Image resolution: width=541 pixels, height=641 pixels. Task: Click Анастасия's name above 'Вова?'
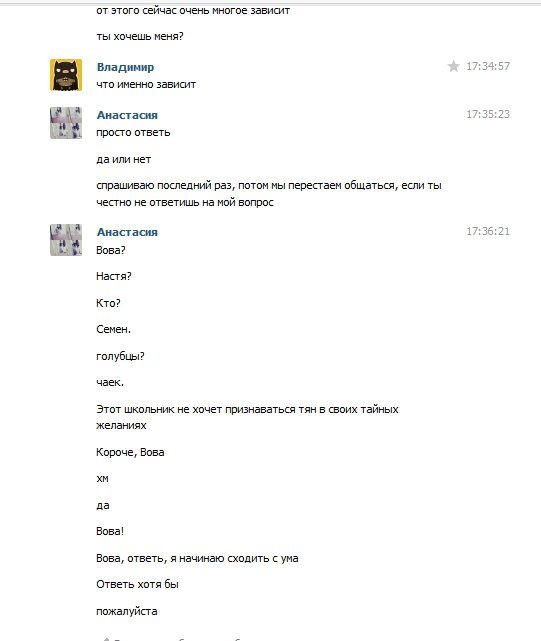click(127, 232)
